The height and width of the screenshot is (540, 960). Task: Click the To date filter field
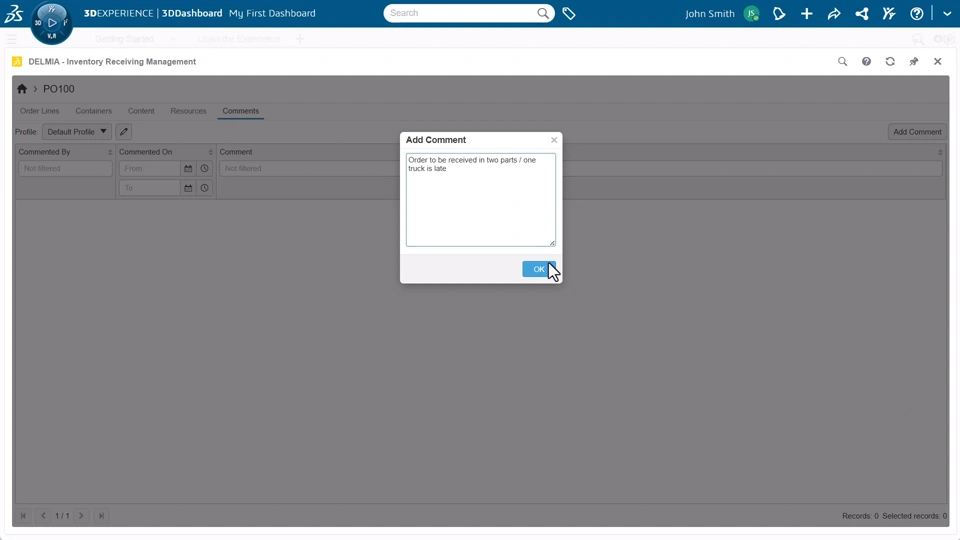[150, 188]
